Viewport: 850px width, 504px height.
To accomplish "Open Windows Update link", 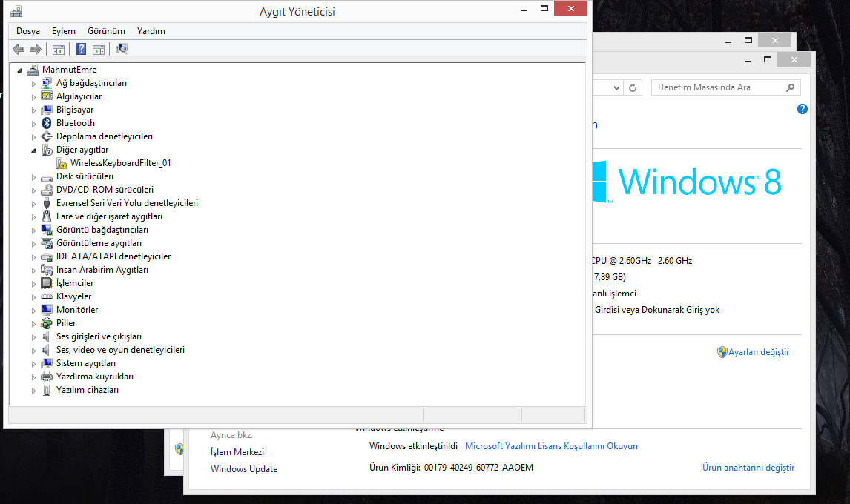I will (x=244, y=469).
